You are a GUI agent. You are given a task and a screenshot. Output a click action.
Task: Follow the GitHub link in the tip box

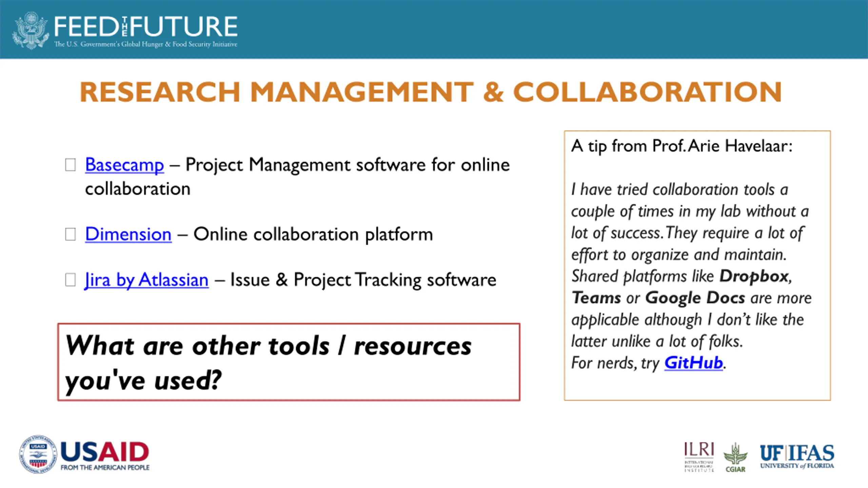[x=693, y=363]
